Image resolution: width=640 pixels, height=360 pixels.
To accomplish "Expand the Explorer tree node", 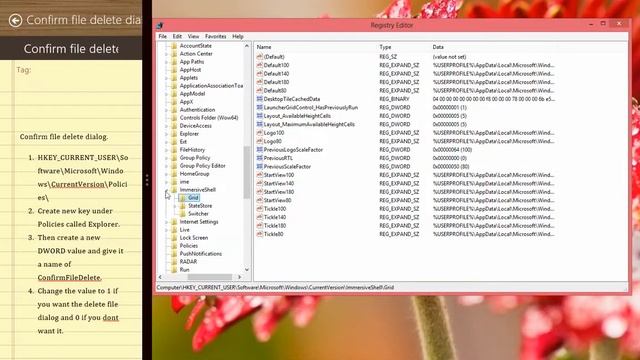I will tap(167, 134).
